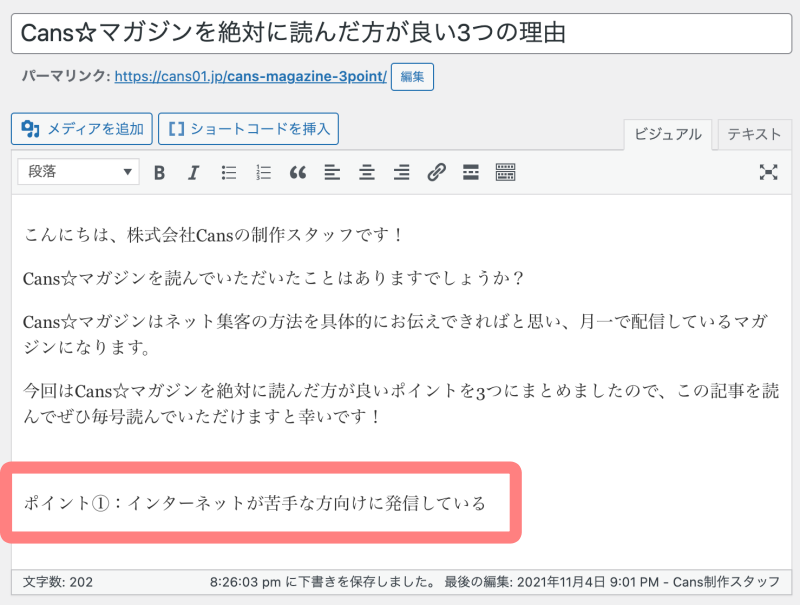The width and height of the screenshot is (800, 605).
Task: Apply italic formatting
Action: pyautogui.click(x=194, y=172)
